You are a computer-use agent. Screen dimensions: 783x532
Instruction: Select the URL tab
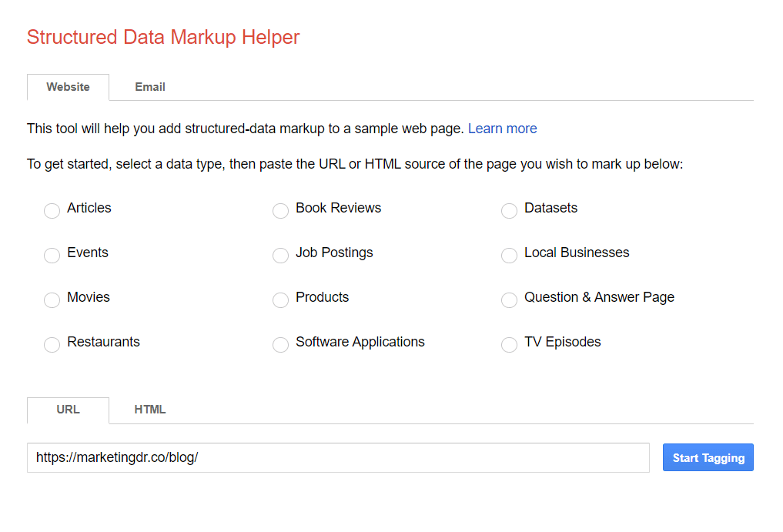pos(68,410)
